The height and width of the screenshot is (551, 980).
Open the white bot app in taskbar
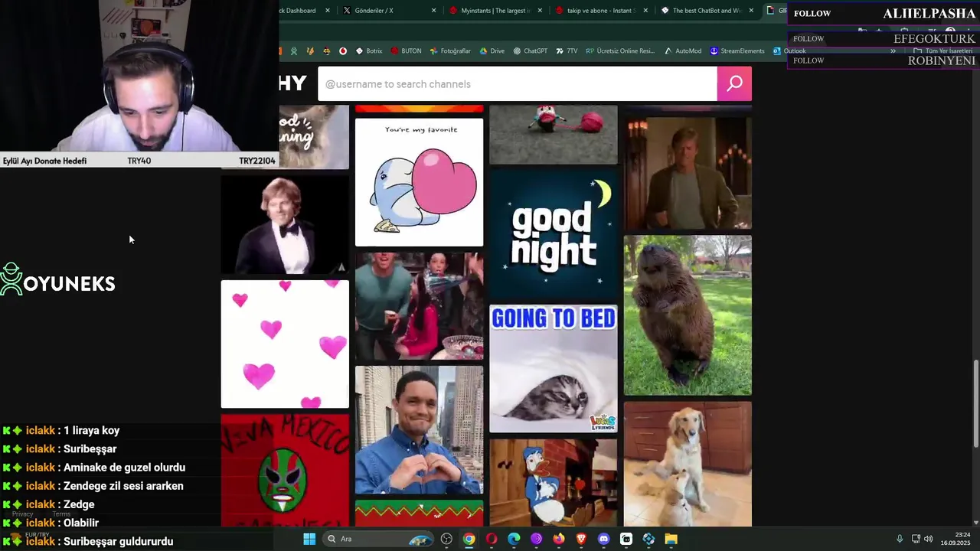coord(626,539)
